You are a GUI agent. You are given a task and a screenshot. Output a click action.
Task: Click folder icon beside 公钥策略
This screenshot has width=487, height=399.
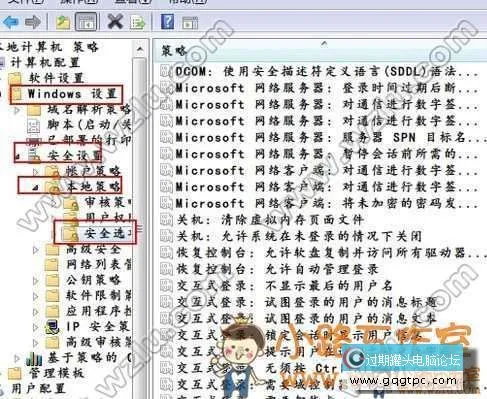52,280
